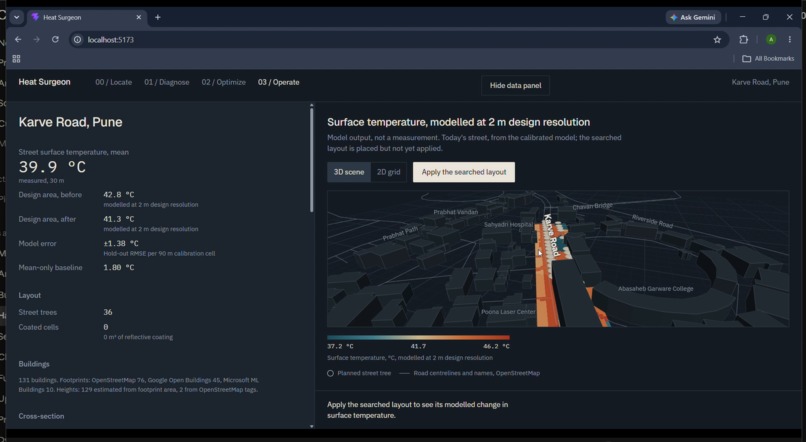Open the green profile avatar icon

click(771, 40)
